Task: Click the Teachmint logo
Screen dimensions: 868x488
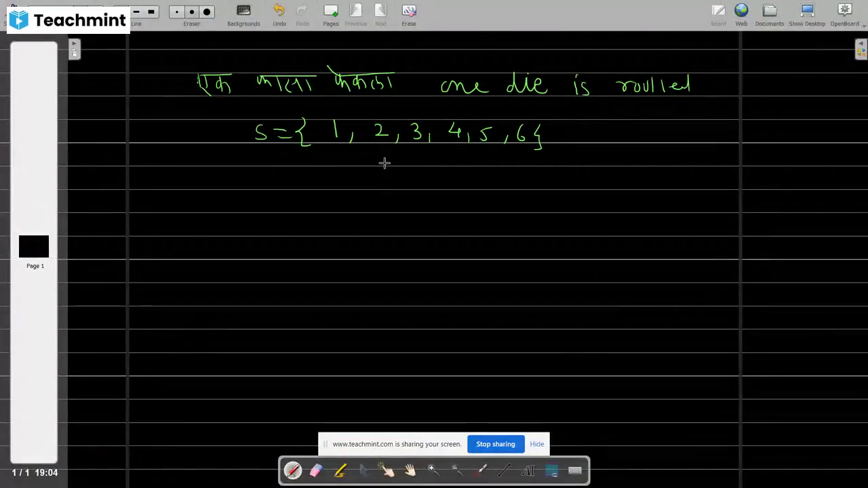Action: [68, 20]
